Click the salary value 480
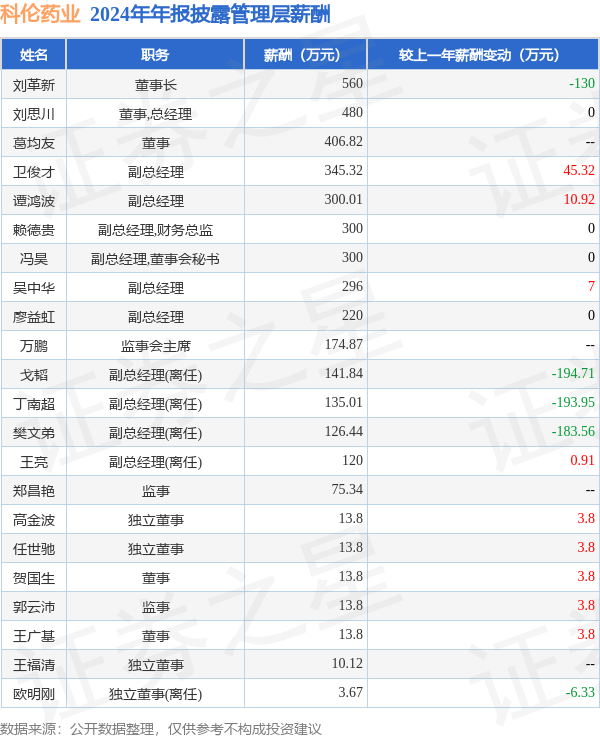600x738 pixels. point(352,112)
